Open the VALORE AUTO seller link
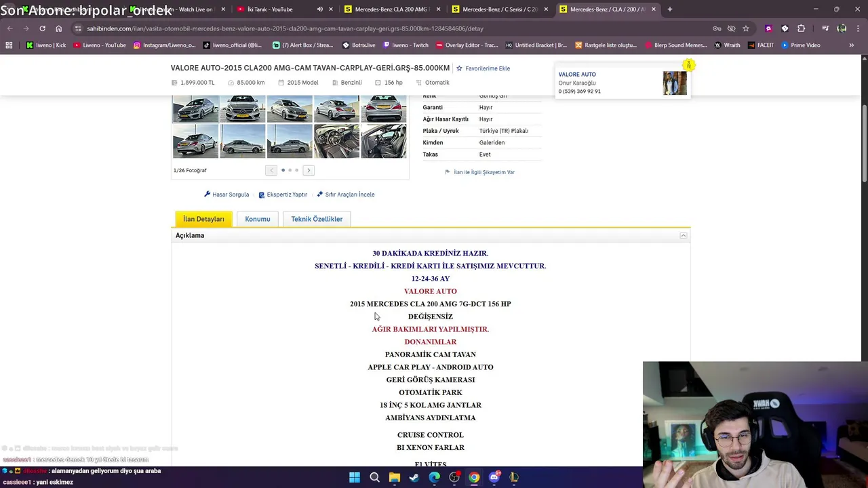Viewport: 868px width, 488px height. pos(577,75)
